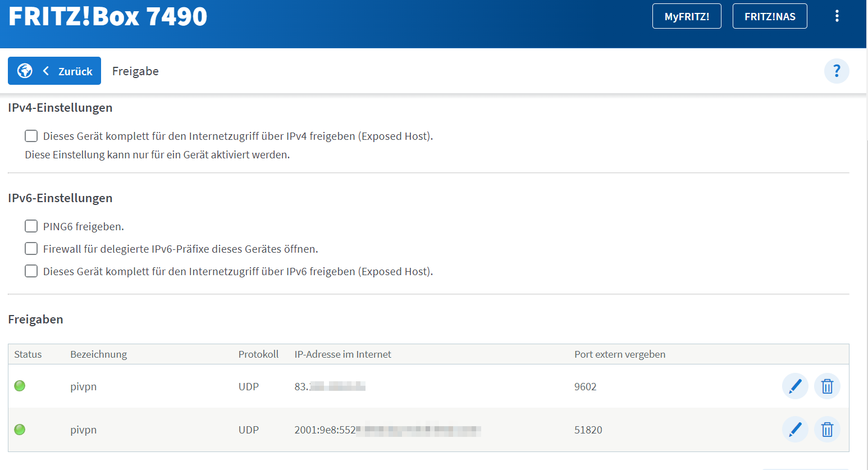Screen dimensions: 868x470
Task: Select port value 51820
Action: [588, 430]
